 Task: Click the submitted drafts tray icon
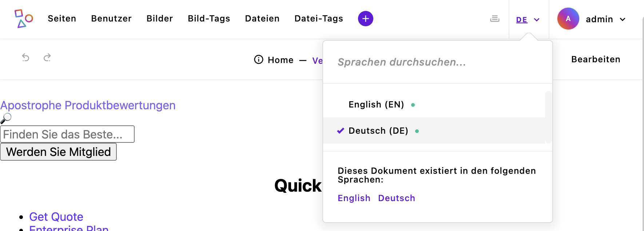495,19
